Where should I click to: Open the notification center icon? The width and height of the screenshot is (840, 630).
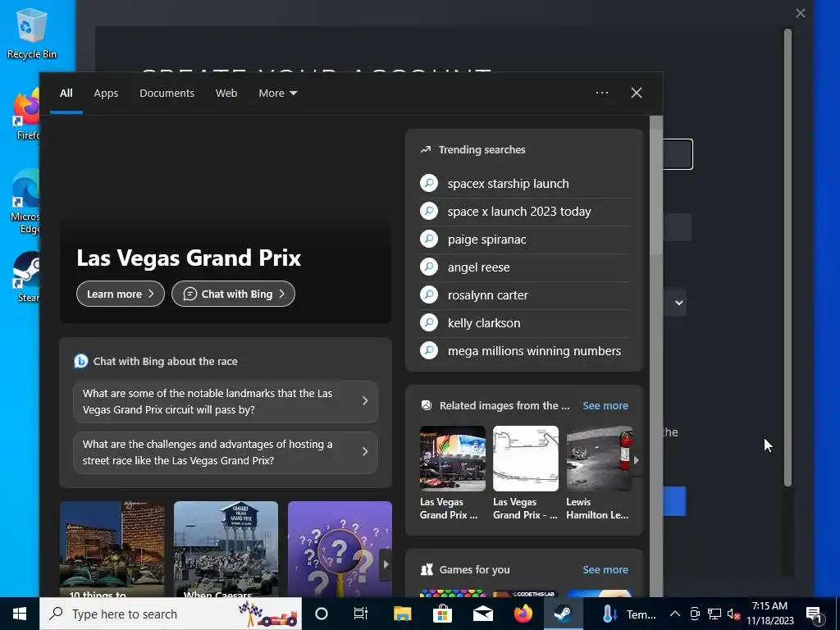coord(814,614)
